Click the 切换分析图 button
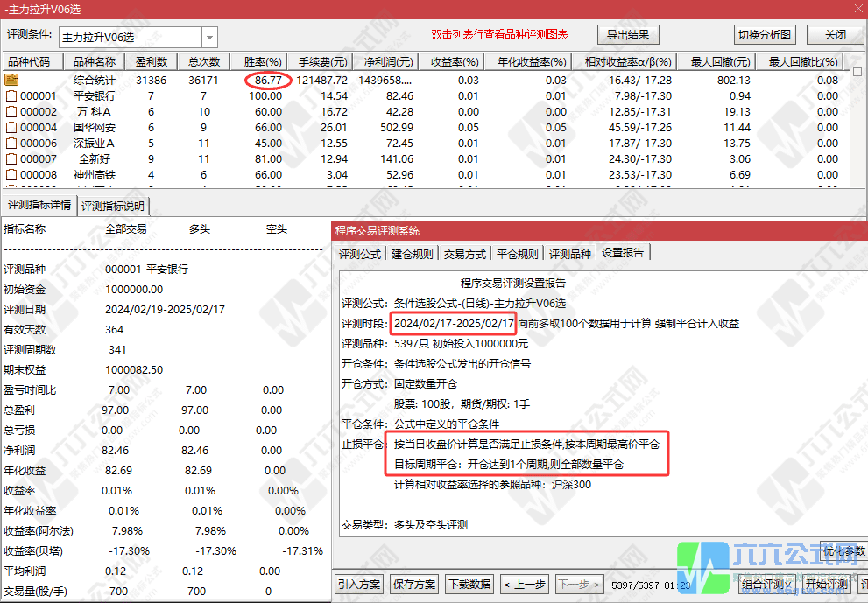This screenshot has height=603, width=868. [765, 35]
